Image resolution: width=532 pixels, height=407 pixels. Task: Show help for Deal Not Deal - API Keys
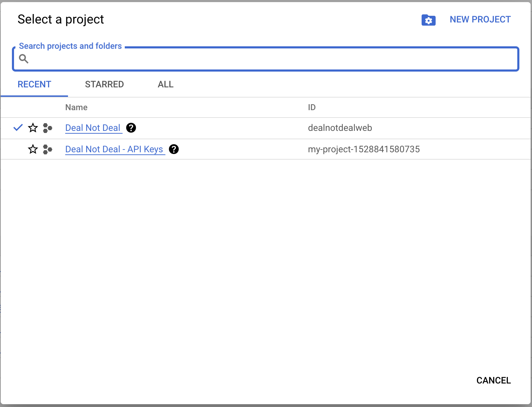pyautogui.click(x=174, y=149)
